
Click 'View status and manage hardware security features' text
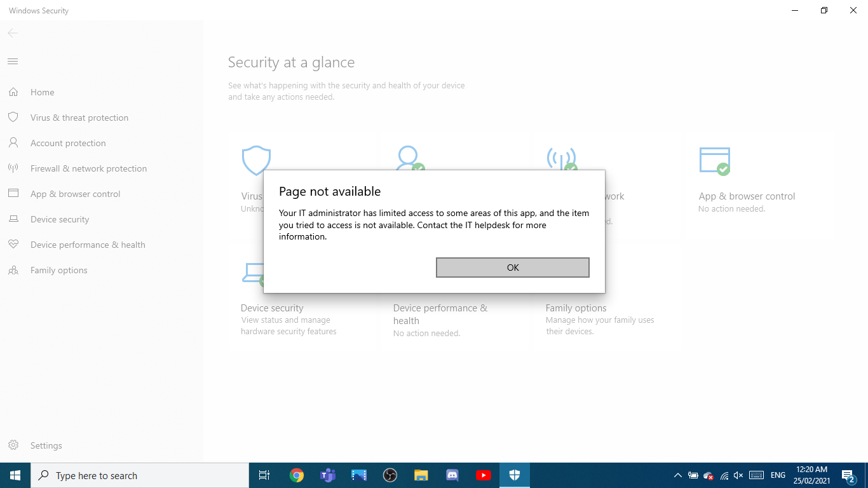[x=288, y=326]
